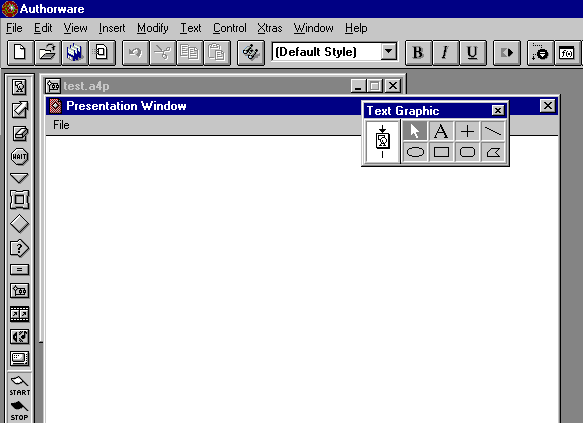Select the Text tool in Text Graphic palette
Viewport: 583px width, 423px height.
pyautogui.click(x=441, y=131)
